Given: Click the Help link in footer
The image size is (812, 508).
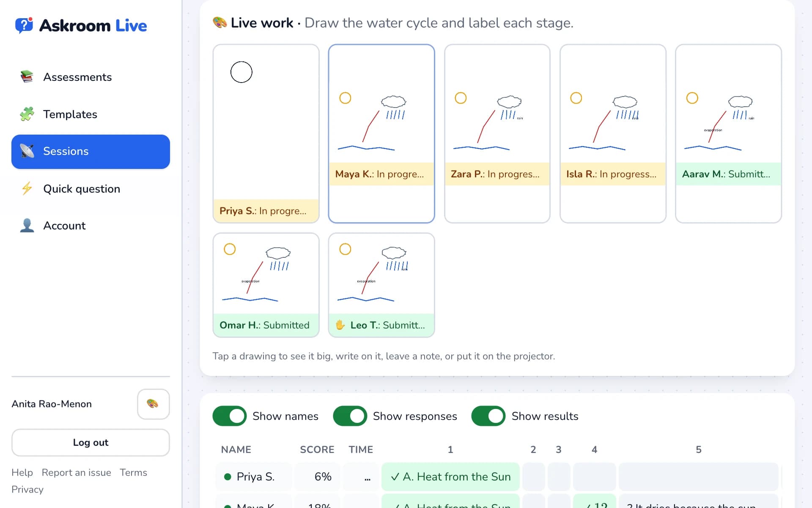Looking at the screenshot, I should coord(22,472).
